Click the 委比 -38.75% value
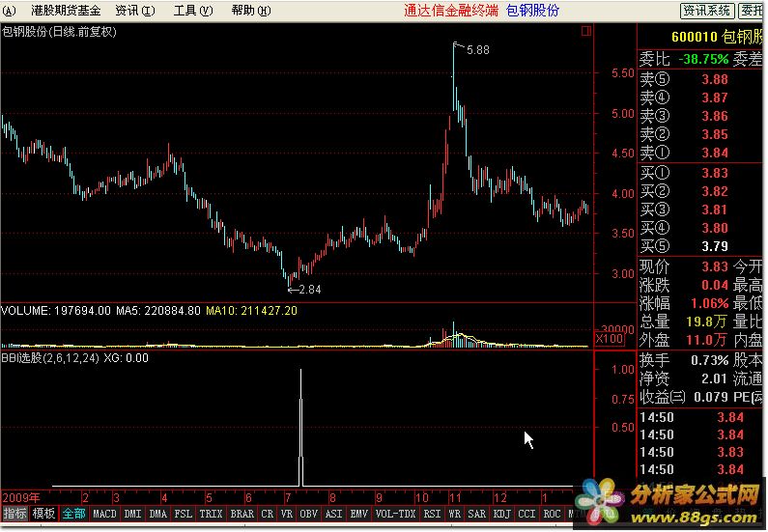 [703, 60]
